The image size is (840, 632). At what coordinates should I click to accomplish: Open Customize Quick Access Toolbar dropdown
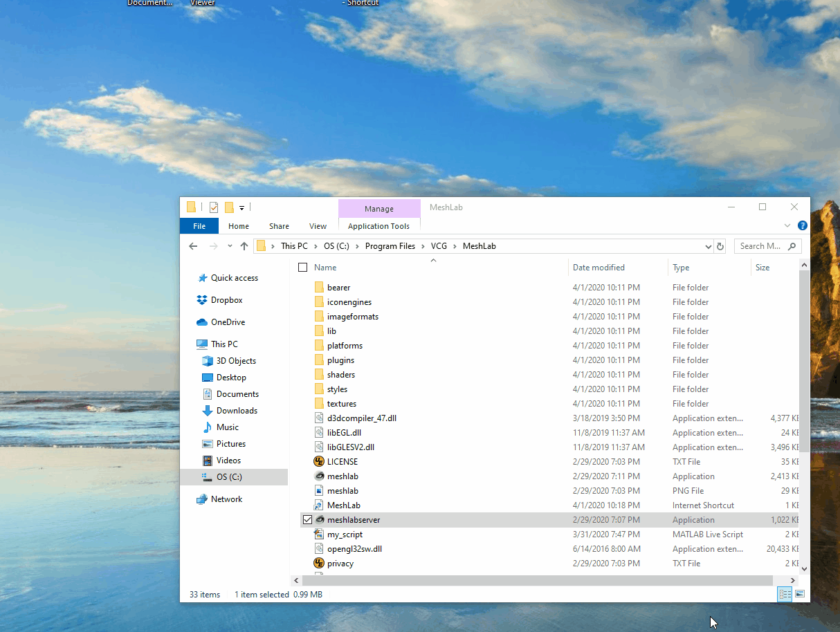point(241,207)
